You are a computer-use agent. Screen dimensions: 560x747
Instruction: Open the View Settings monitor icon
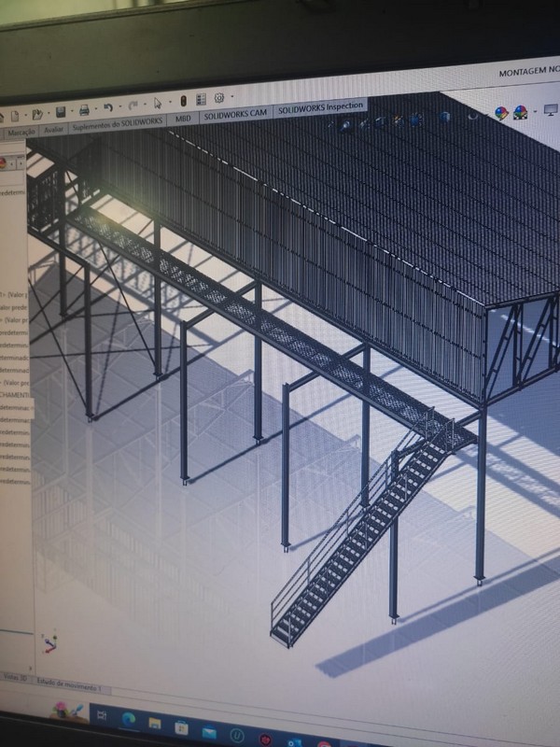point(551,110)
